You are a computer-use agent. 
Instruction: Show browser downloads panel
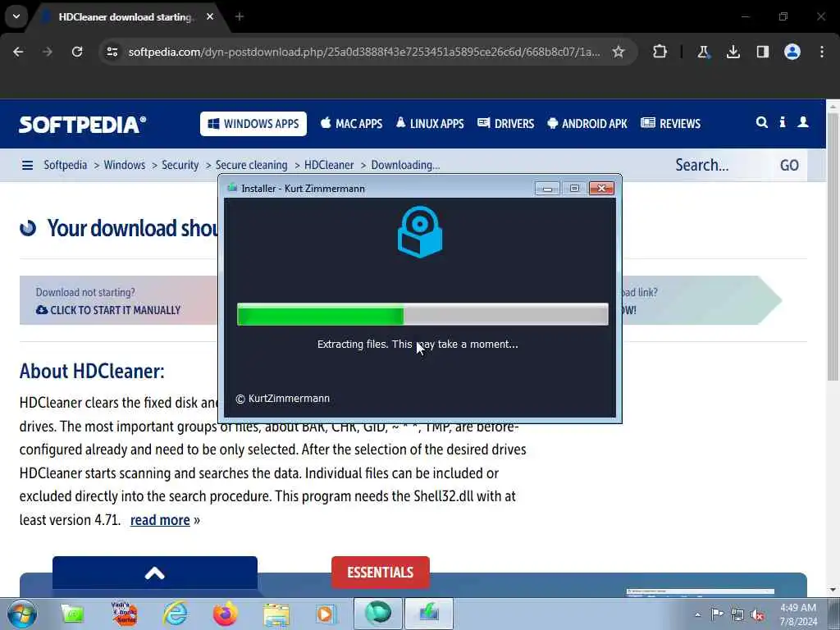point(733,52)
